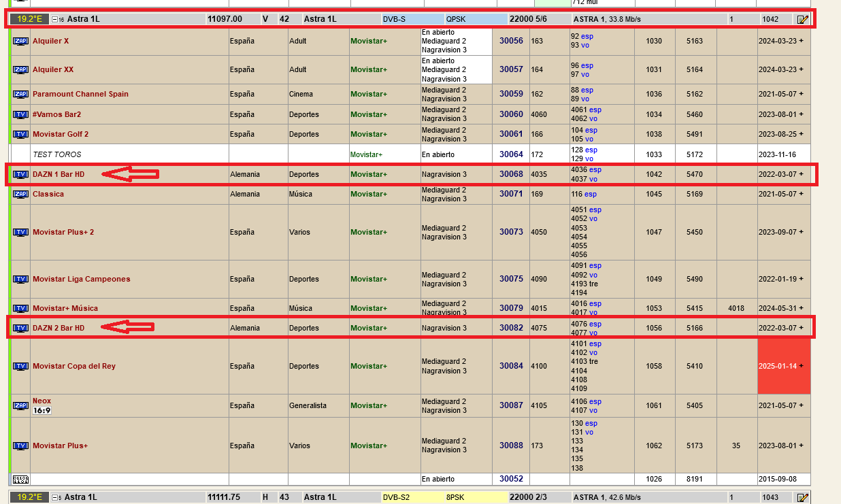
Task: Click SID 30088 in the Movistar Plus+ row
Action: pos(511,446)
